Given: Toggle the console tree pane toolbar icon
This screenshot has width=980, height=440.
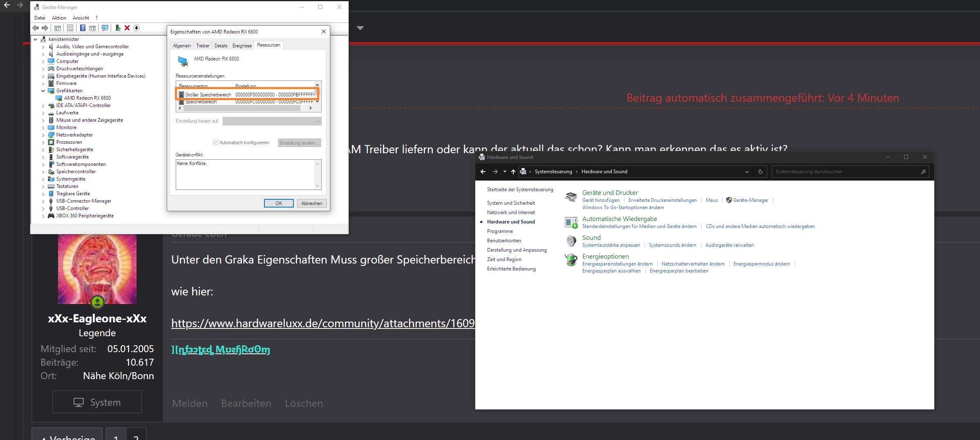Looking at the screenshot, I should [x=58, y=28].
